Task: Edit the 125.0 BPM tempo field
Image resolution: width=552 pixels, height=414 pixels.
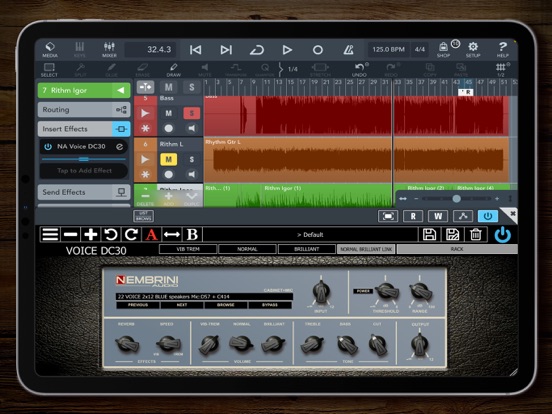Action: click(x=389, y=50)
